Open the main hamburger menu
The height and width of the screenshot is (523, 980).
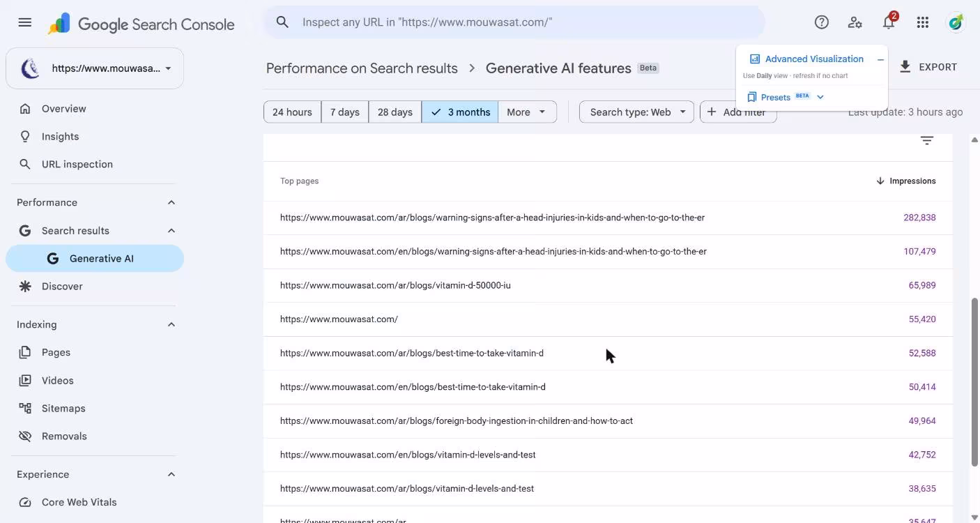click(25, 22)
